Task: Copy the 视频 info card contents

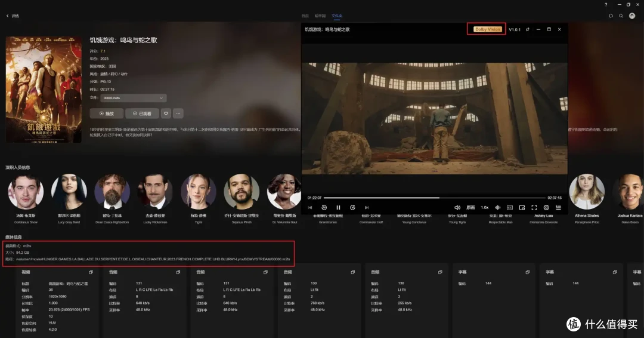Action: pos(91,272)
